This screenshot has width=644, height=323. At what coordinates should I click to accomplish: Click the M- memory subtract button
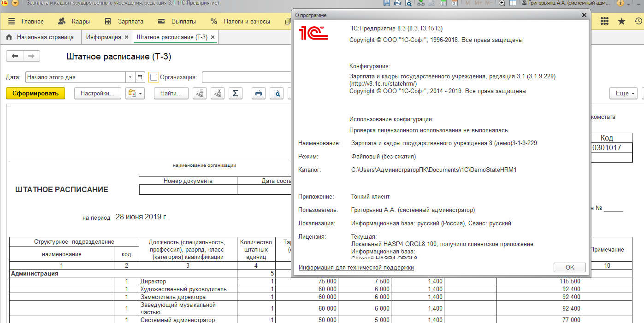pos(489,3)
